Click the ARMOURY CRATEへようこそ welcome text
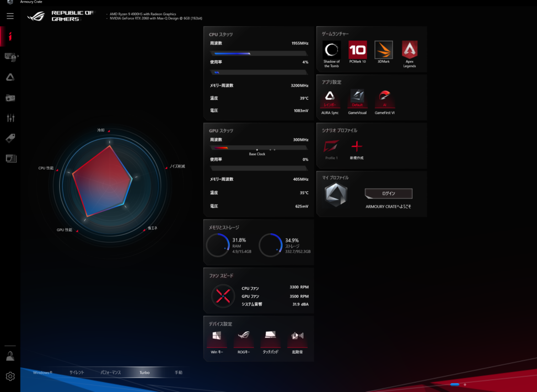 coord(389,207)
